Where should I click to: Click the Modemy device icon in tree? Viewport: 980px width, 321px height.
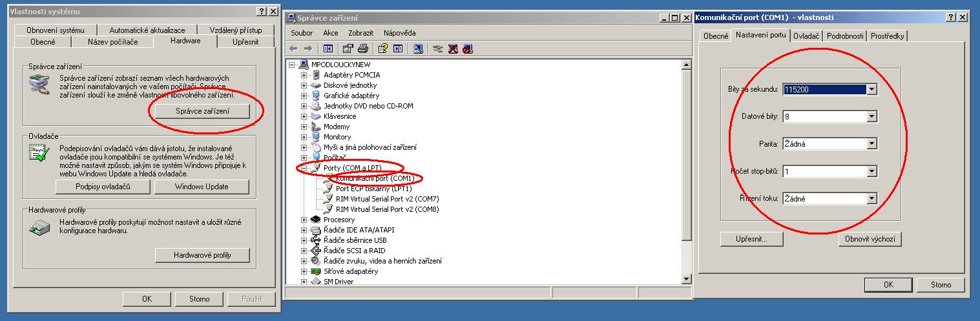(316, 127)
